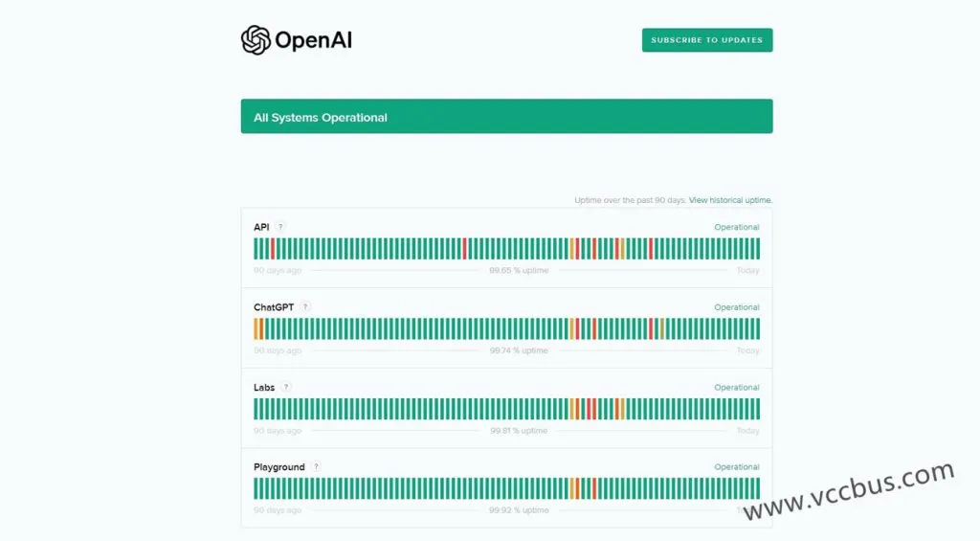Click the Labs 99.81 % uptime text
Viewport: 980px width, 541px height.
(x=519, y=431)
